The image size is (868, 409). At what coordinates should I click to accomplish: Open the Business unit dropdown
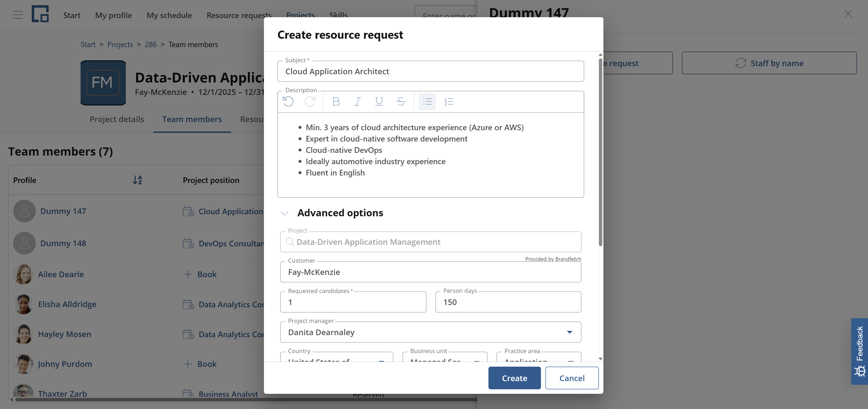[445, 357]
